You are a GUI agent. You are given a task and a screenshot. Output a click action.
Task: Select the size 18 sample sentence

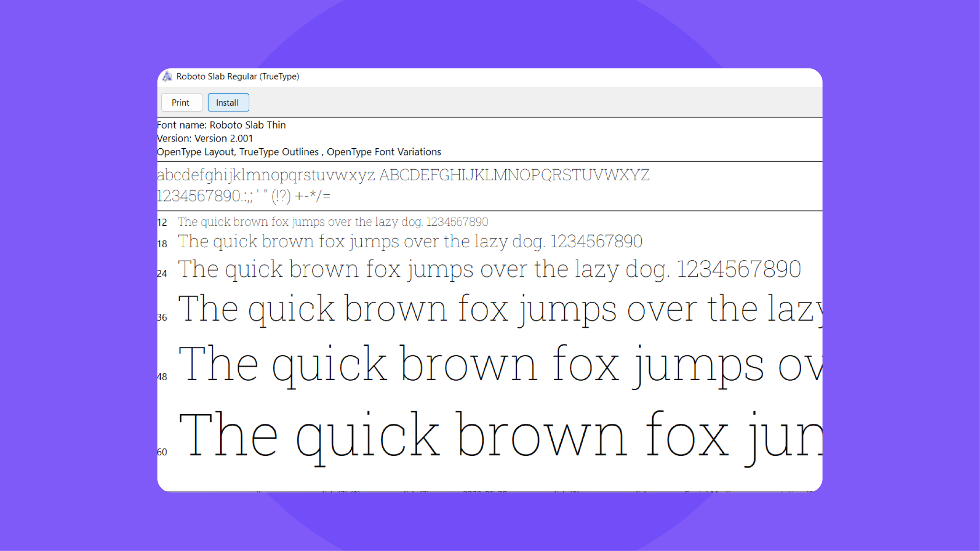[x=410, y=241]
